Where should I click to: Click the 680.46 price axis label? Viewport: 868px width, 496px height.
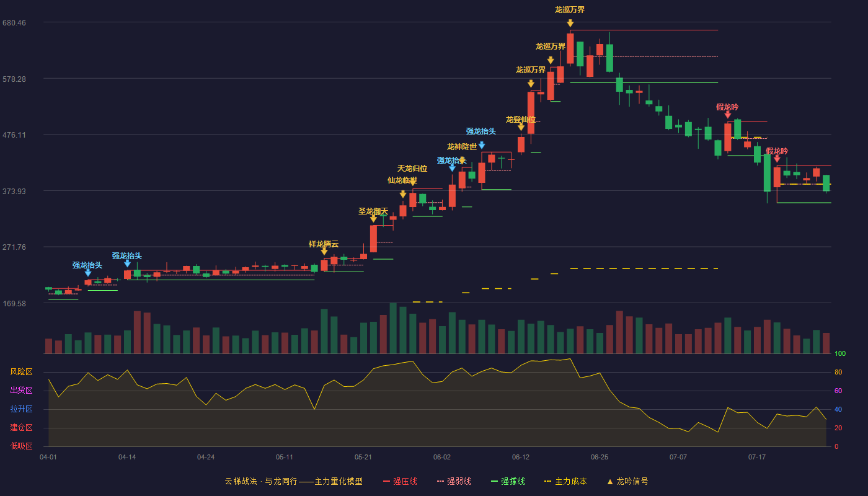[14, 23]
